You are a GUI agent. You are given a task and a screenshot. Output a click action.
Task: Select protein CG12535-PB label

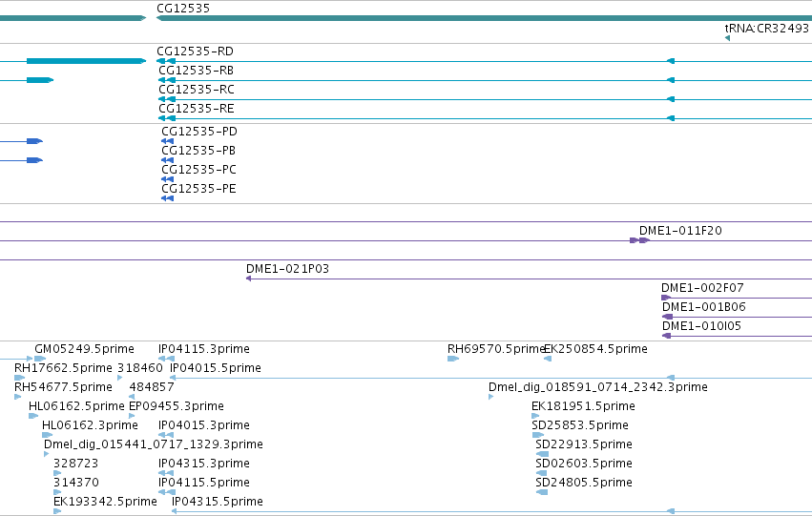(x=198, y=151)
